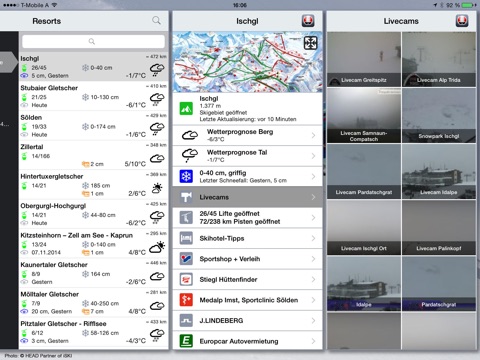The width and height of the screenshot is (480, 360).
Task: Click green mountain icon beside Ischgl info
Action: [186, 109]
